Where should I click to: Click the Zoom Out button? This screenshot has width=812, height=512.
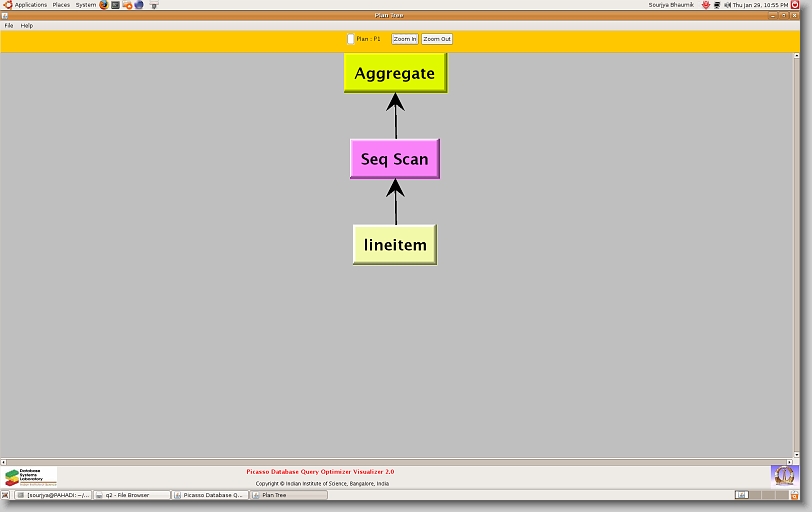pos(437,39)
